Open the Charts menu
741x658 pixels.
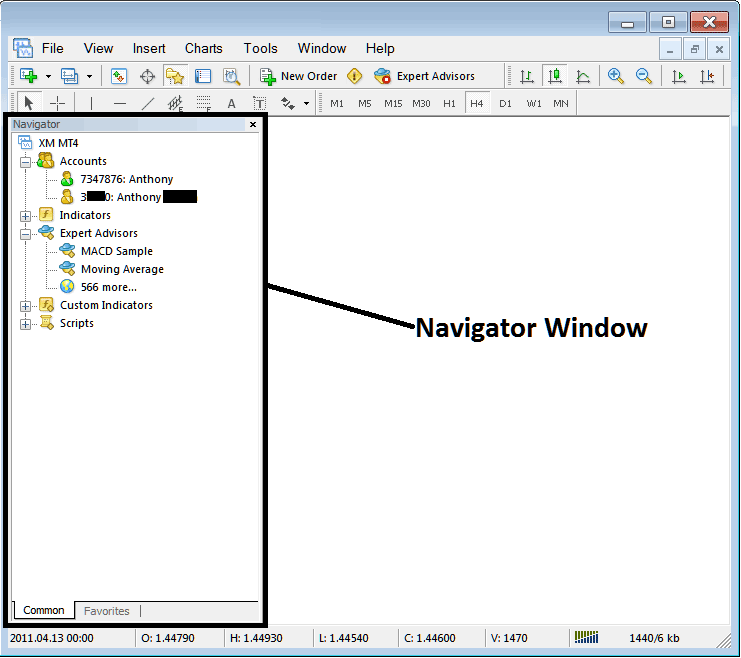tap(204, 48)
